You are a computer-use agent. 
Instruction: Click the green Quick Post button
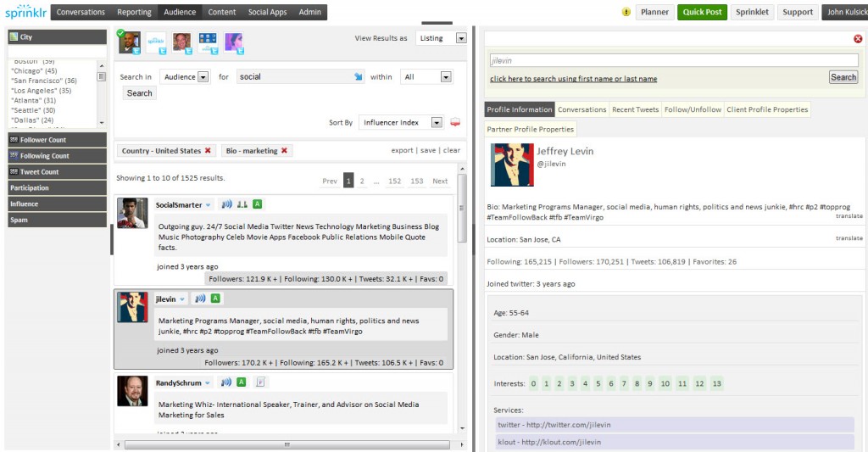tap(703, 12)
